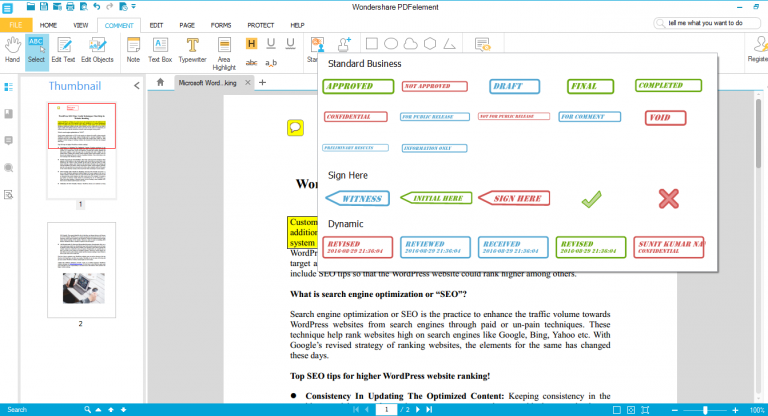Insert the FINAL stamp
The image size is (768, 416).
[x=590, y=86]
